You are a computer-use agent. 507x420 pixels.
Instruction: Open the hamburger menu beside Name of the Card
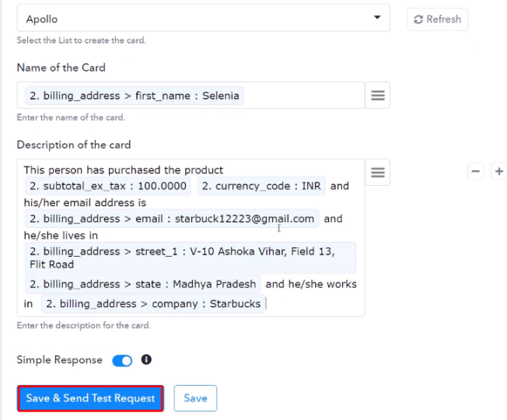(377, 96)
